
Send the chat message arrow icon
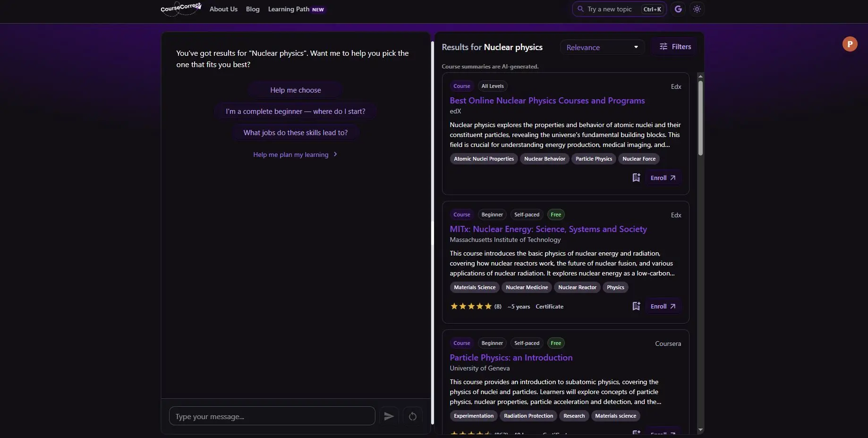pos(389,416)
